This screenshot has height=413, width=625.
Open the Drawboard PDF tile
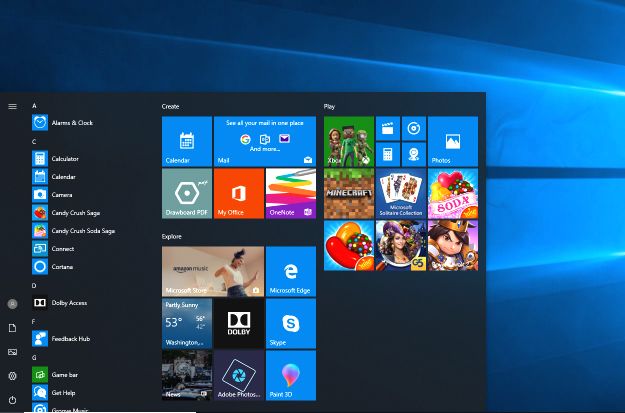point(187,193)
